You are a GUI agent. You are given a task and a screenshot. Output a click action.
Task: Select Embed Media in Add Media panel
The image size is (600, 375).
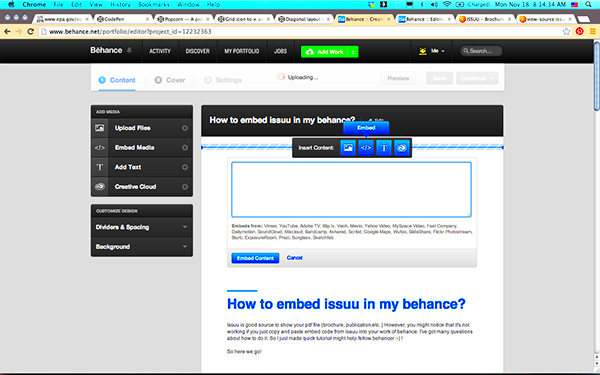coord(142,147)
